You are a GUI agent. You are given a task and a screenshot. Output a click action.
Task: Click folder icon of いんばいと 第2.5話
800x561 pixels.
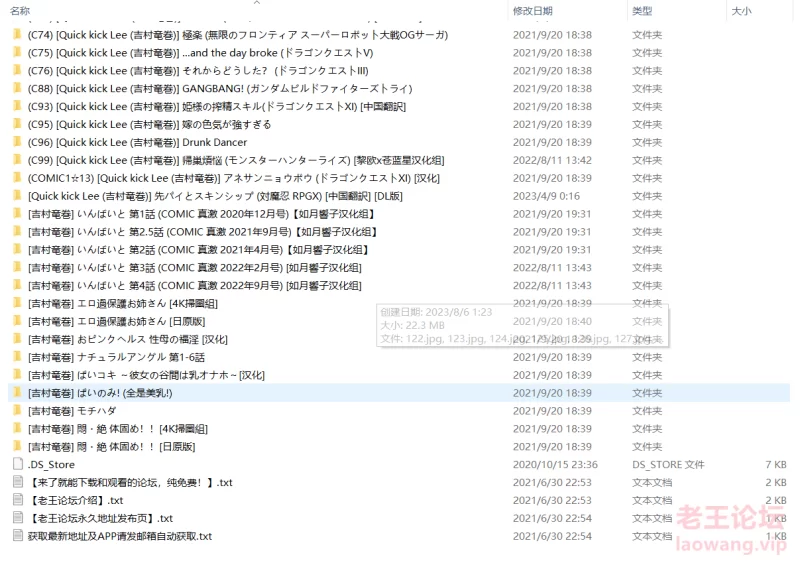coord(17,231)
